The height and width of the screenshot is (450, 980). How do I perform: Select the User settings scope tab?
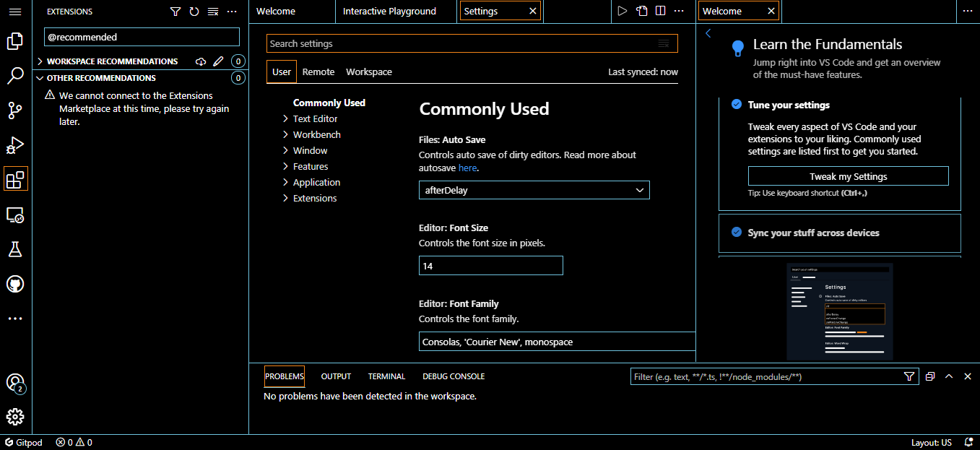(282, 72)
